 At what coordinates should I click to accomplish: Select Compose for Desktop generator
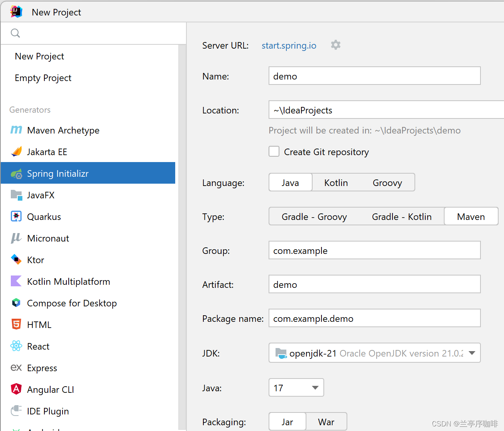tap(88, 303)
